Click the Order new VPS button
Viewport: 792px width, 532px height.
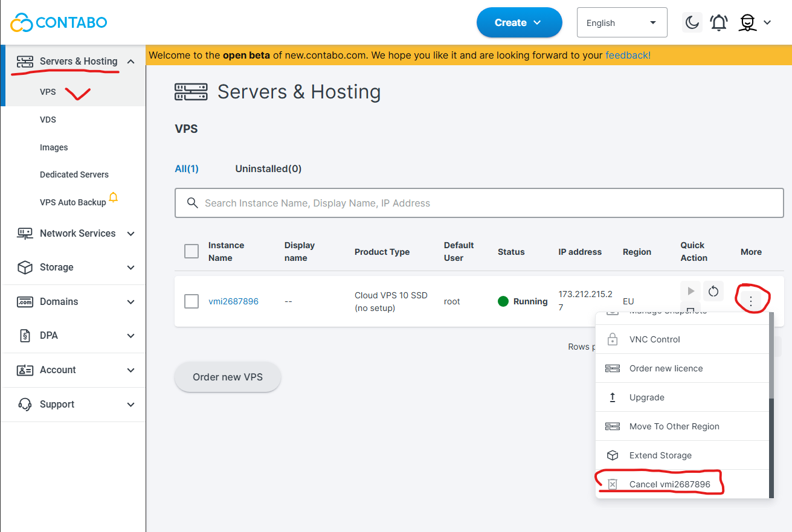[228, 377]
